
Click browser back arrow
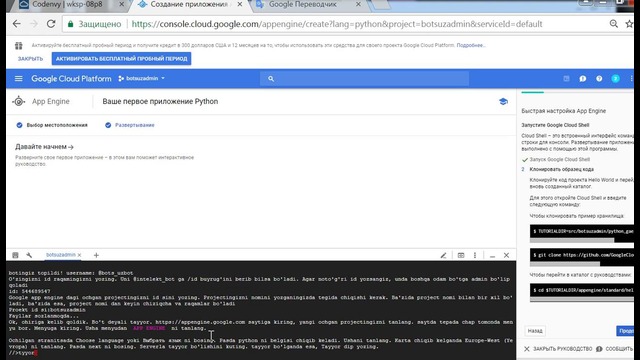(17, 24)
